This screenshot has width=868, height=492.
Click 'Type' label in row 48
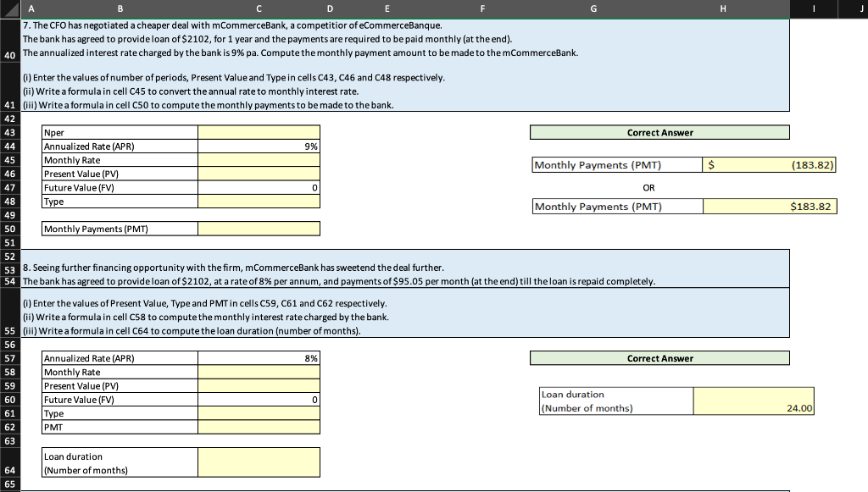tap(120, 202)
